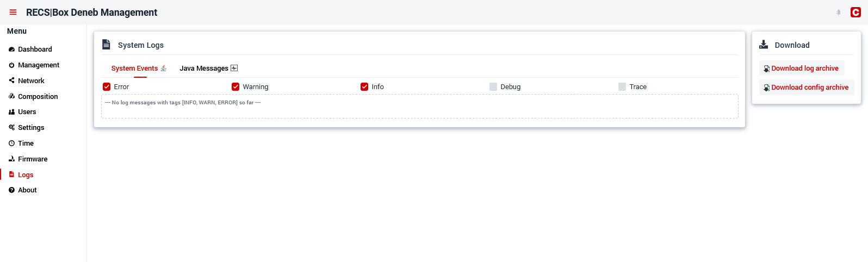Click the Dashboard gauge icon
The width and height of the screenshot is (868, 262).
[11, 49]
